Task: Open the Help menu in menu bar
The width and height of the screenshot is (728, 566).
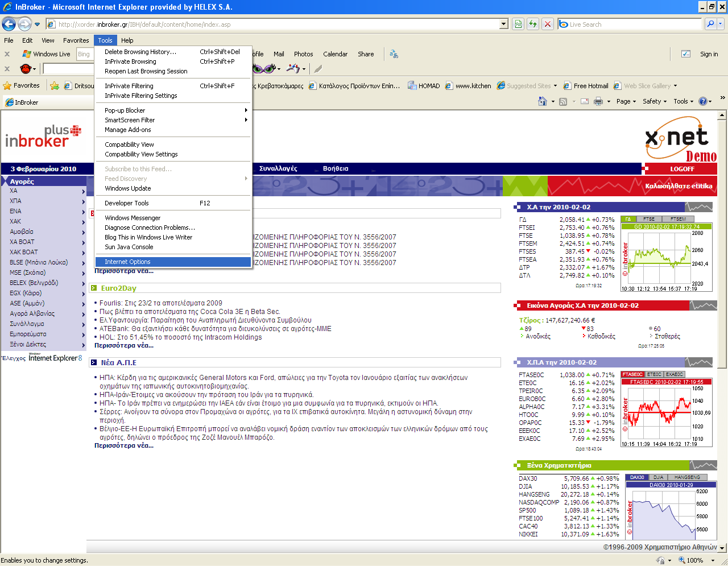Action: pos(127,40)
